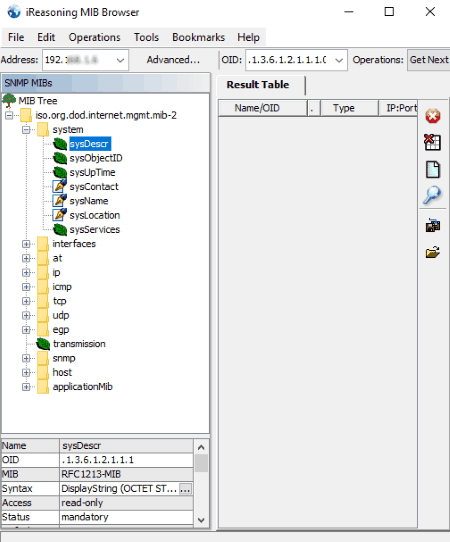Open the OID dropdown list
450x542 pixels.
click(x=339, y=60)
